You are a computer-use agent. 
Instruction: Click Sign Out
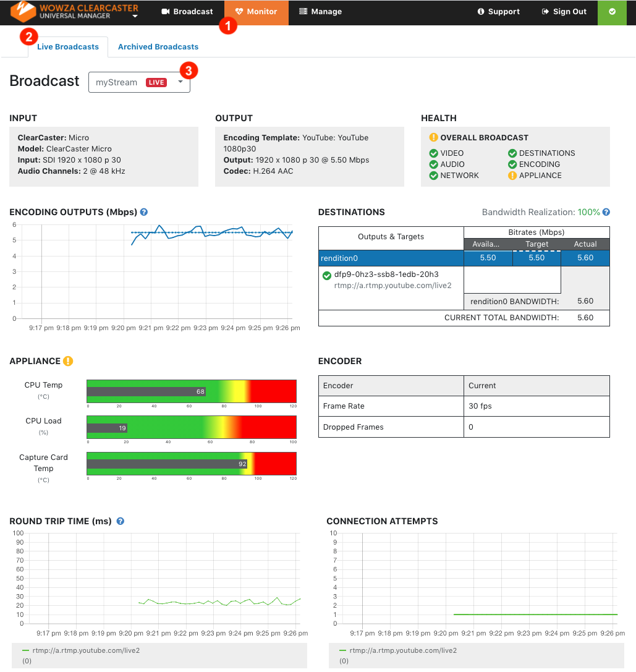coord(564,12)
